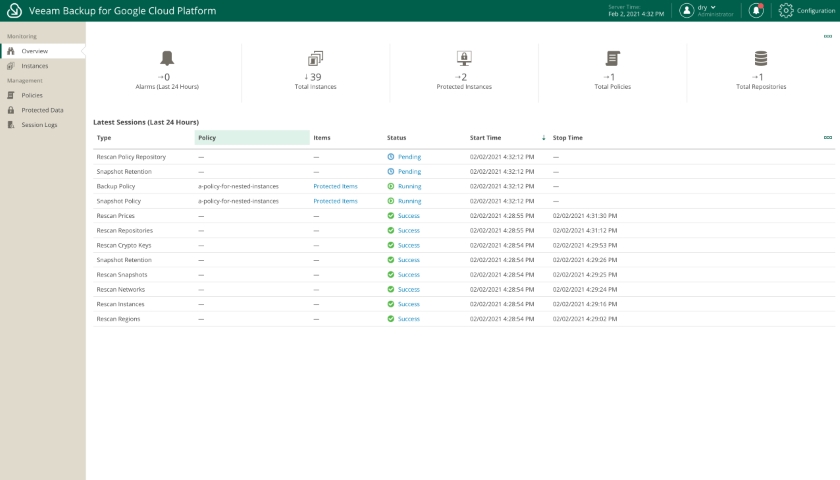Open Pending status of first Snapshot Retention

pyautogui.click(x=409, y=171)
